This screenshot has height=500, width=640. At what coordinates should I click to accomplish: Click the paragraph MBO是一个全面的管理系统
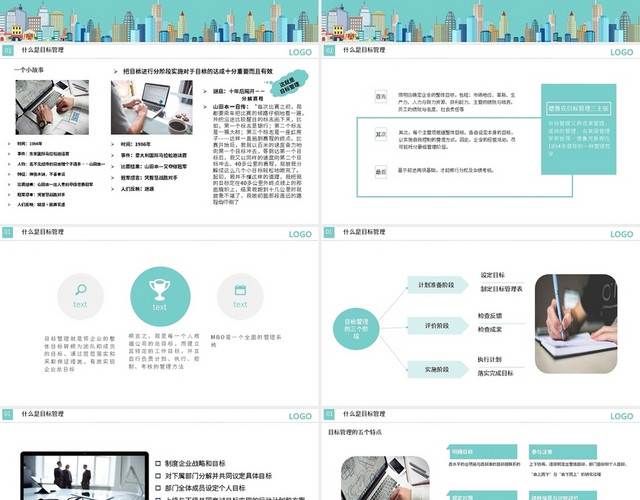(x=246, y=341)
